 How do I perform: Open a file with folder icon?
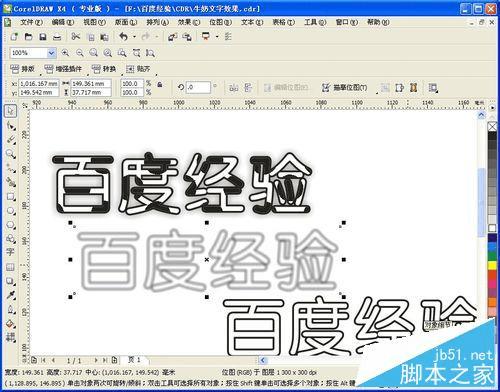28,37
